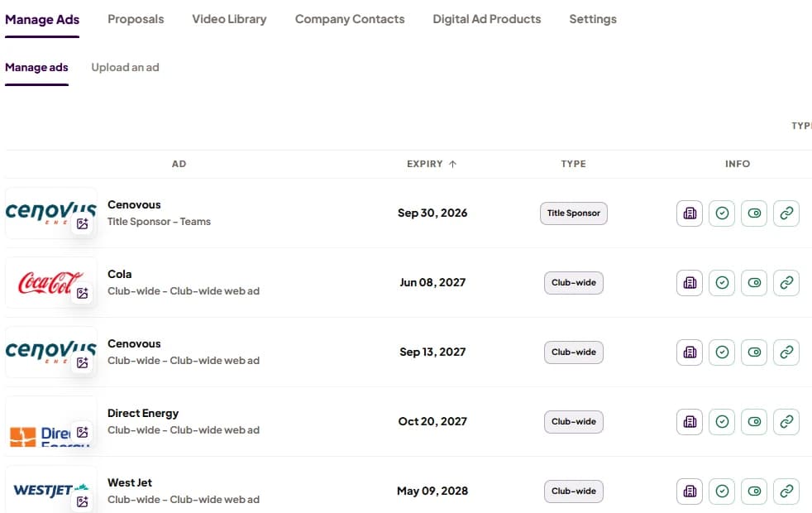
Task: Change image on Cenovous Club-wide ad
Action: 83,362
